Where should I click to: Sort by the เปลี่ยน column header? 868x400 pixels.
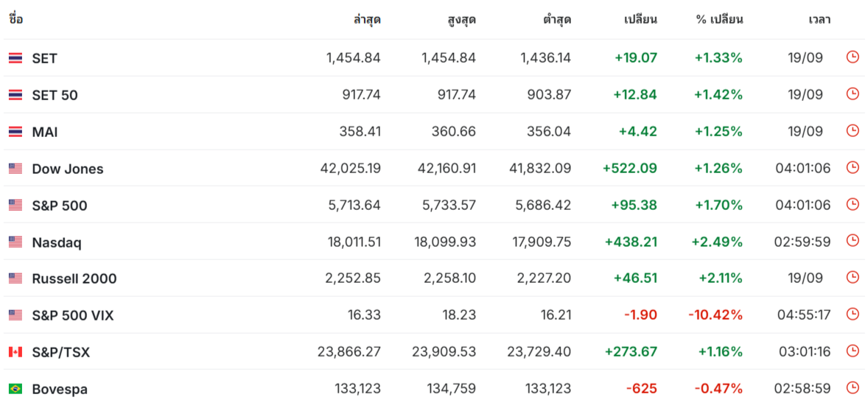(640, 20)
